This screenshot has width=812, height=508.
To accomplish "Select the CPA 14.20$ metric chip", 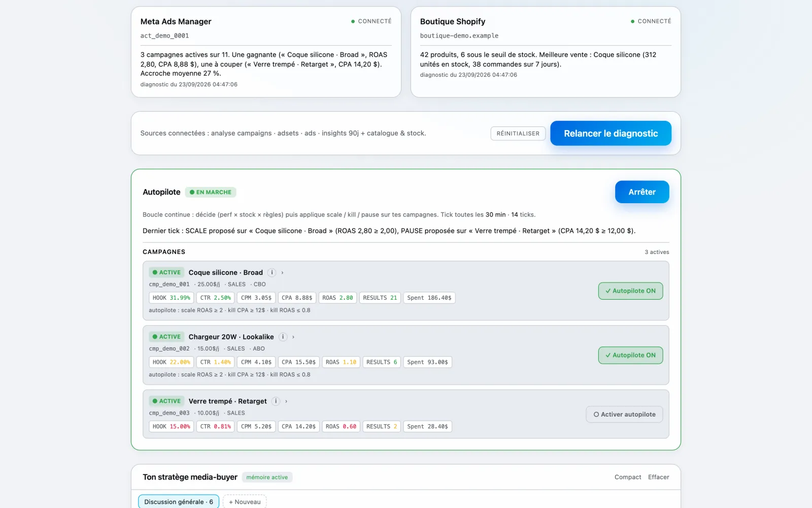I will point(299,427).
